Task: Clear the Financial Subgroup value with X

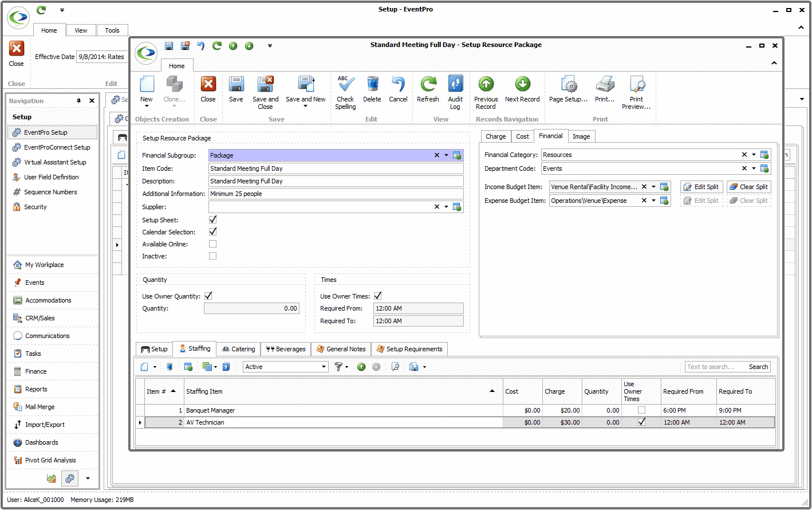Action: point(436,155)
